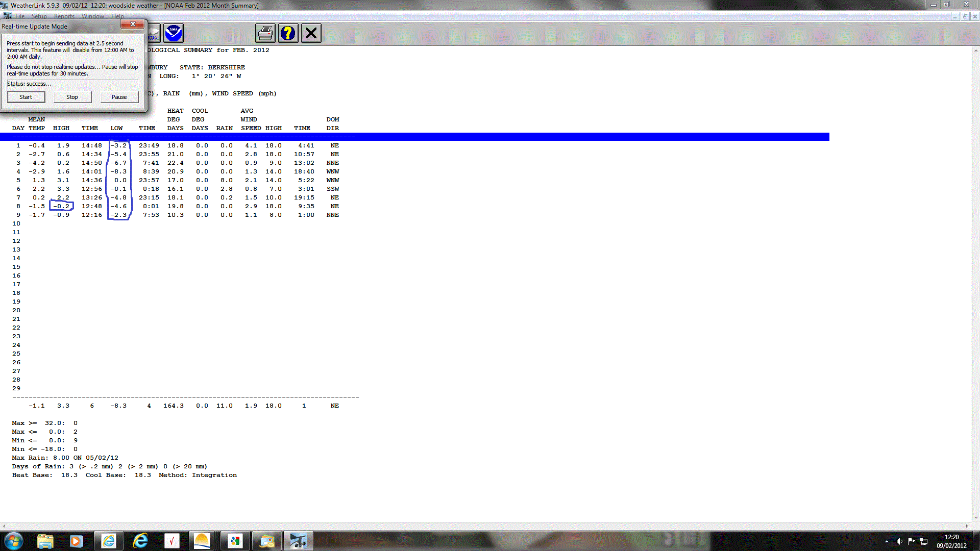Close the Real-time Update Mode dialog
This screenshot has height=551, width=980.
(133, 24)
